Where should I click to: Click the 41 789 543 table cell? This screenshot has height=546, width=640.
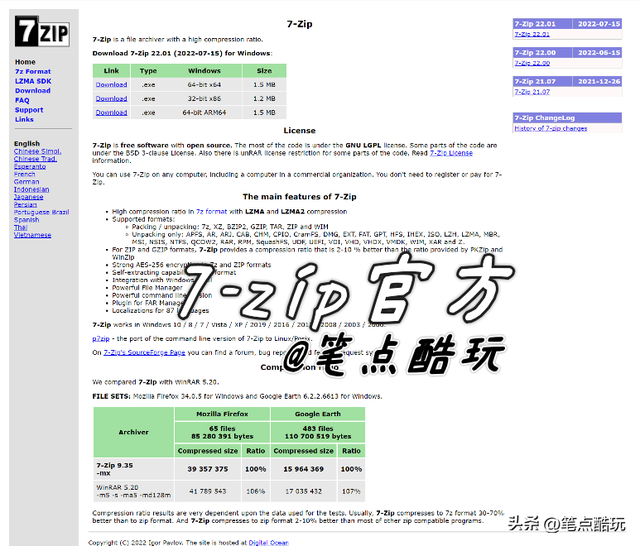208,491
